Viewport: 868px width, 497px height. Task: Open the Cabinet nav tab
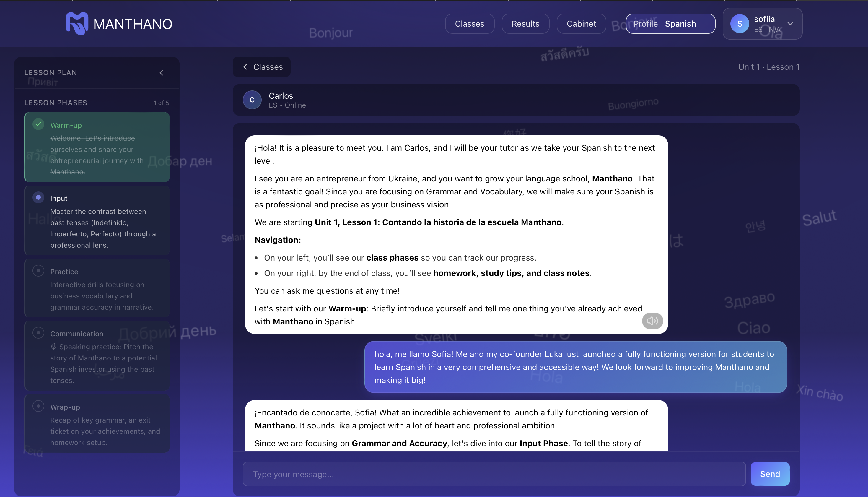click(x=581, y=24)
